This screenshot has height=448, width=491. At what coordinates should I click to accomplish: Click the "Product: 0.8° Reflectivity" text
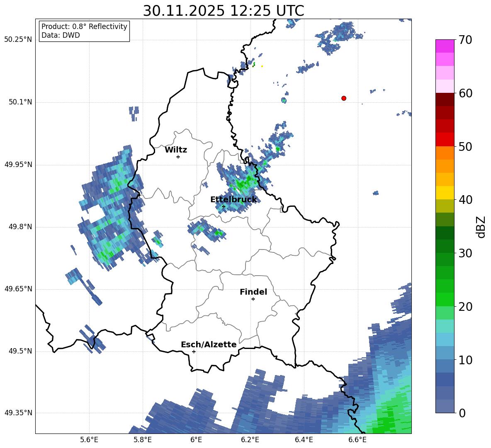coord(84,27)
